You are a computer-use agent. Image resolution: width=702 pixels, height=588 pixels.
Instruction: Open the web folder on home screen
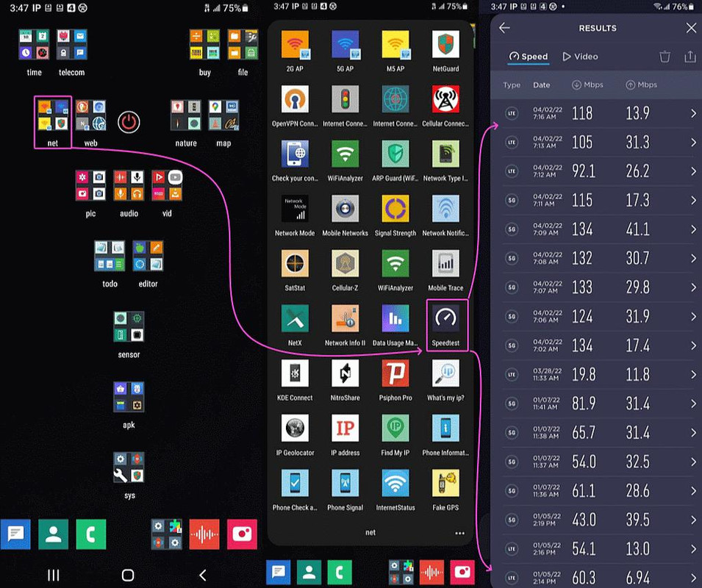point(91,115)
